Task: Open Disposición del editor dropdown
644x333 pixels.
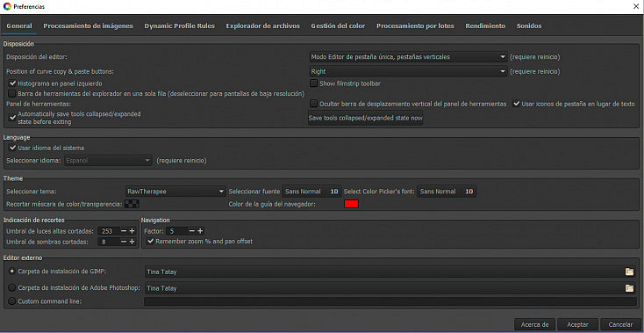Action: [x=408, y=57]
